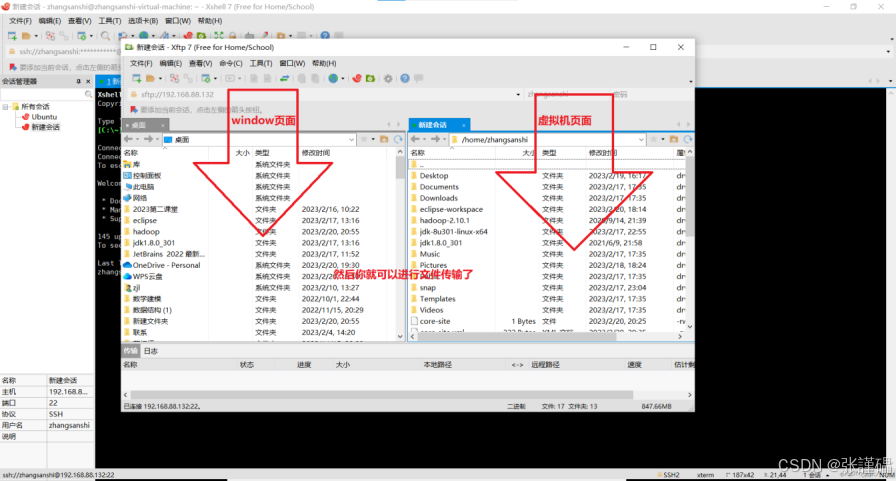Switch to the 日志 tab
Image resolution: width=896 pixels, height=481 pixels.
click(x=151, y=351)
